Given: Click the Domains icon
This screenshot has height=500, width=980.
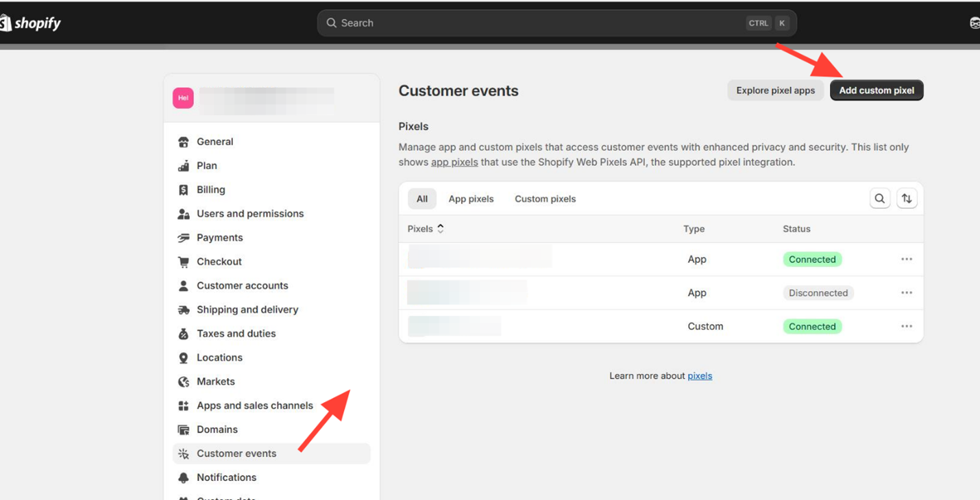Looking at the screenshot, I should click(x=184, y=429).
